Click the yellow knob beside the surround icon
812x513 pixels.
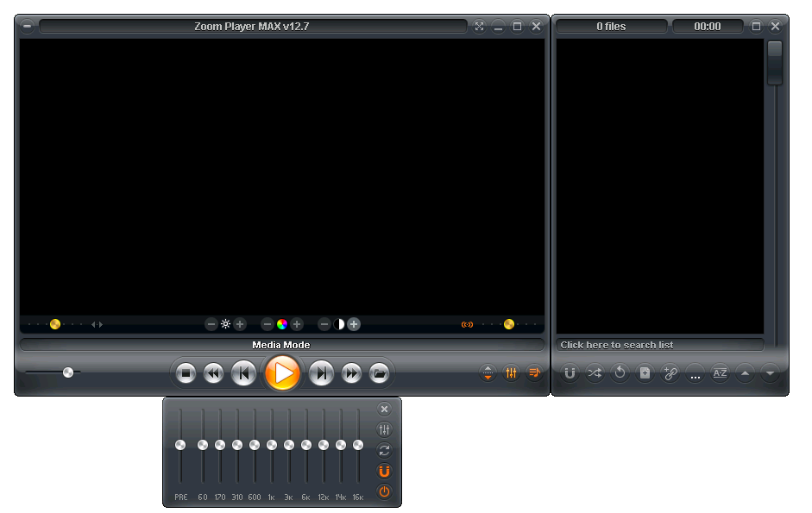509,324
